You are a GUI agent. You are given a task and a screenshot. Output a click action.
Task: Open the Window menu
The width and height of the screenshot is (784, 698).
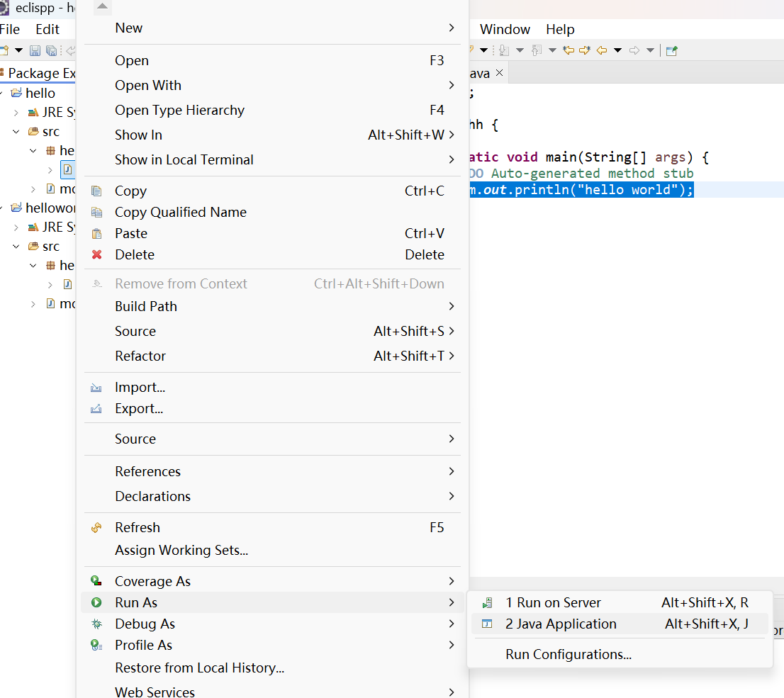tap(505, 29)
